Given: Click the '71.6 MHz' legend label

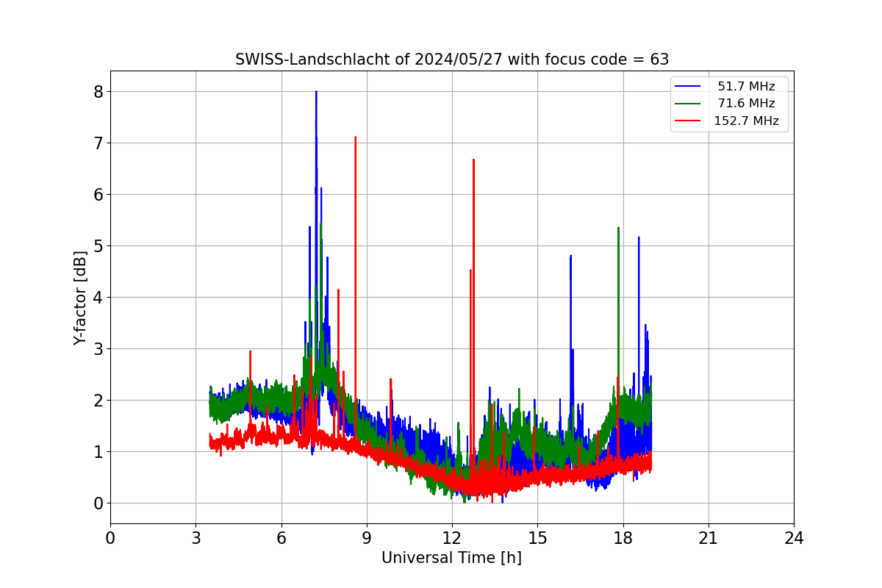Looking at the screenshot, I should (x=746, y=104).
